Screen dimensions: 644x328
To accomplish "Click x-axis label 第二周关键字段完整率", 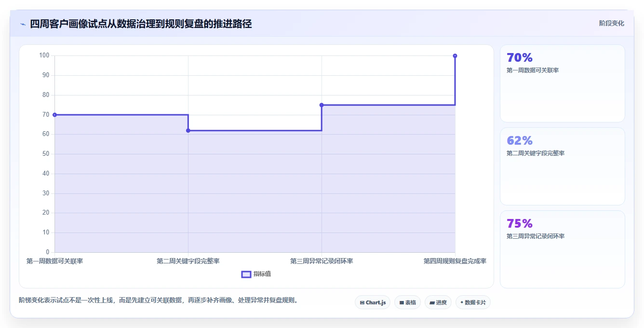I will click(x=188, y=261).
